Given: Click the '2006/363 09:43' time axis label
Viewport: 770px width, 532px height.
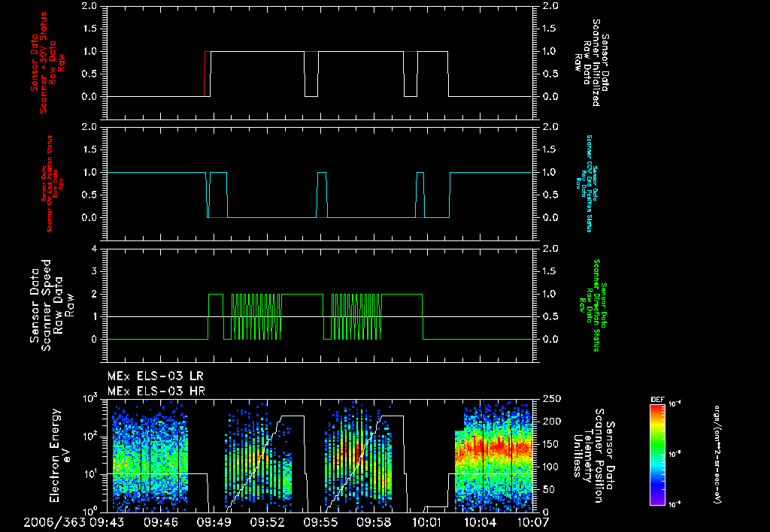Looking at the screenshot, I should [74, 522].
